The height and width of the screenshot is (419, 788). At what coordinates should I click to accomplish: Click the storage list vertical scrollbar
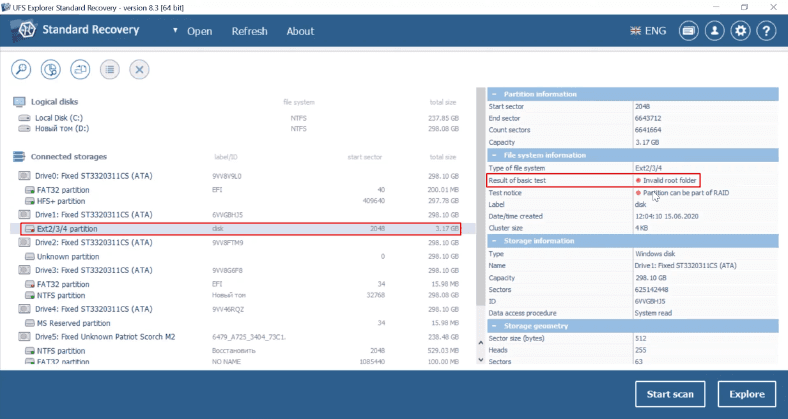point(480,196)
